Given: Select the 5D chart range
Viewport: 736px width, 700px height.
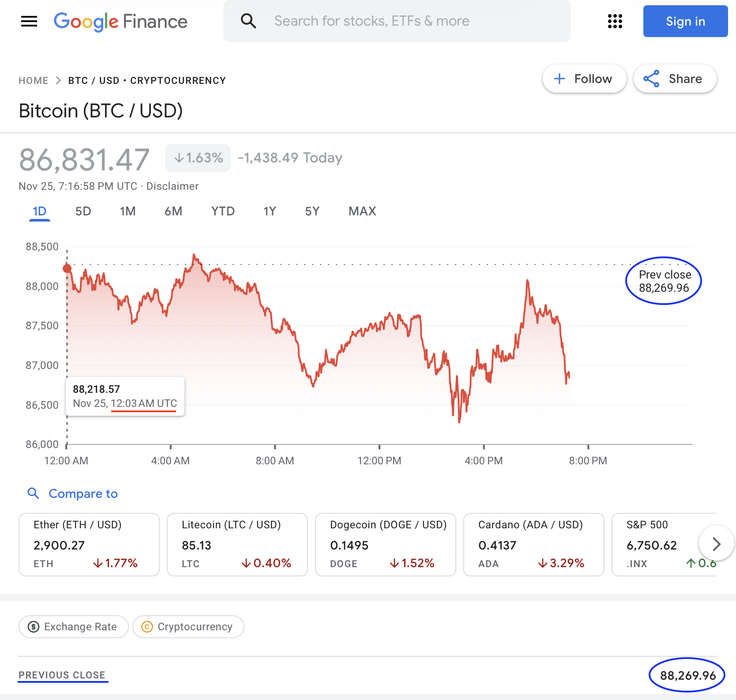Looking at the screenshot, I should click(83, 211).
